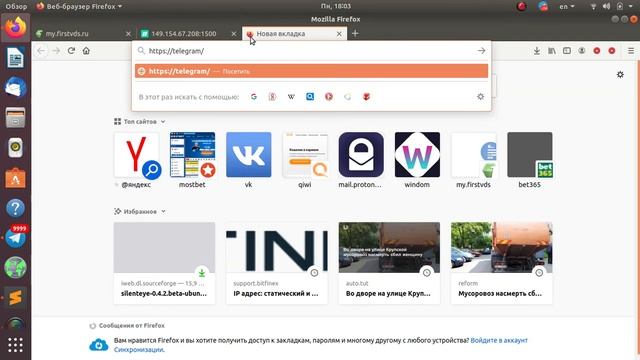This screenshot has width=640, height=360.
Task: Open the vk top site tile
Action: 249,160
